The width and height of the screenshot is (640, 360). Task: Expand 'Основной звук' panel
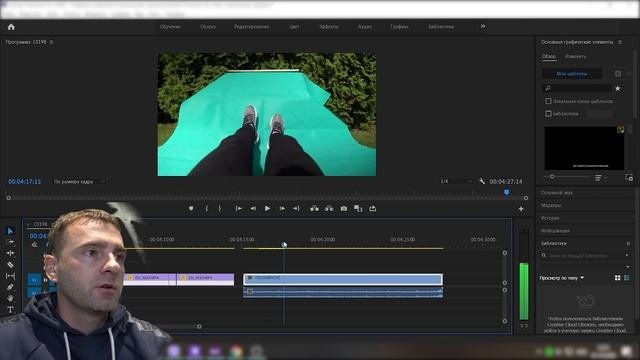click(557, 193)
